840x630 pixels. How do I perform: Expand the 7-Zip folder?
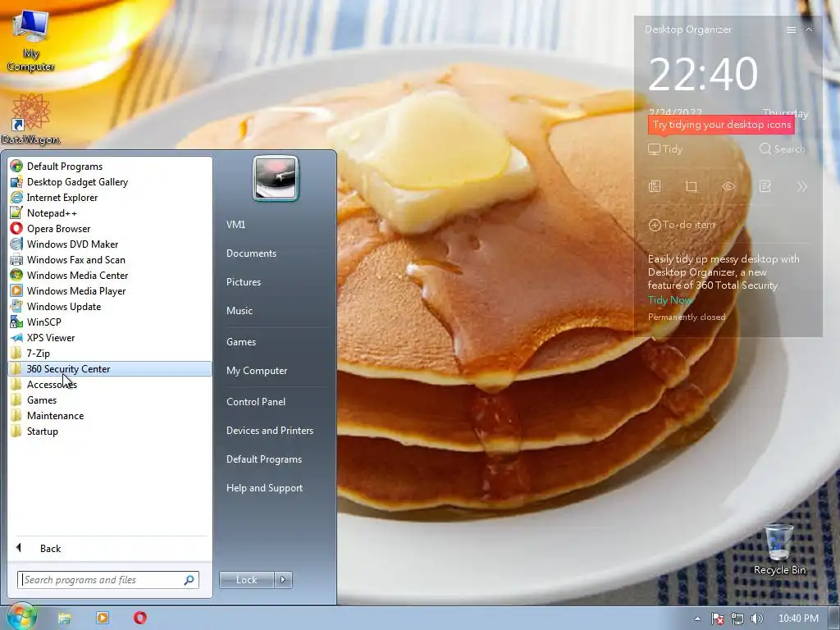pos(110,353)
